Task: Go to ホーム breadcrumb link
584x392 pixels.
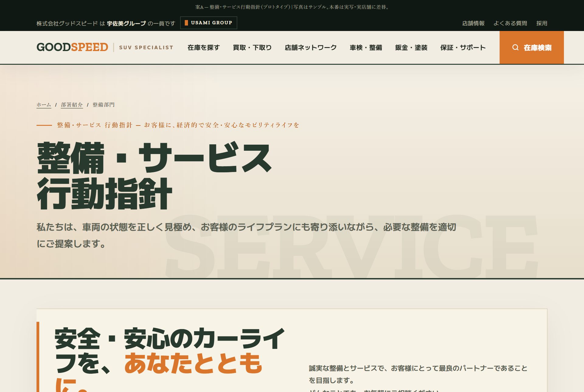Action: click(44, 105)
